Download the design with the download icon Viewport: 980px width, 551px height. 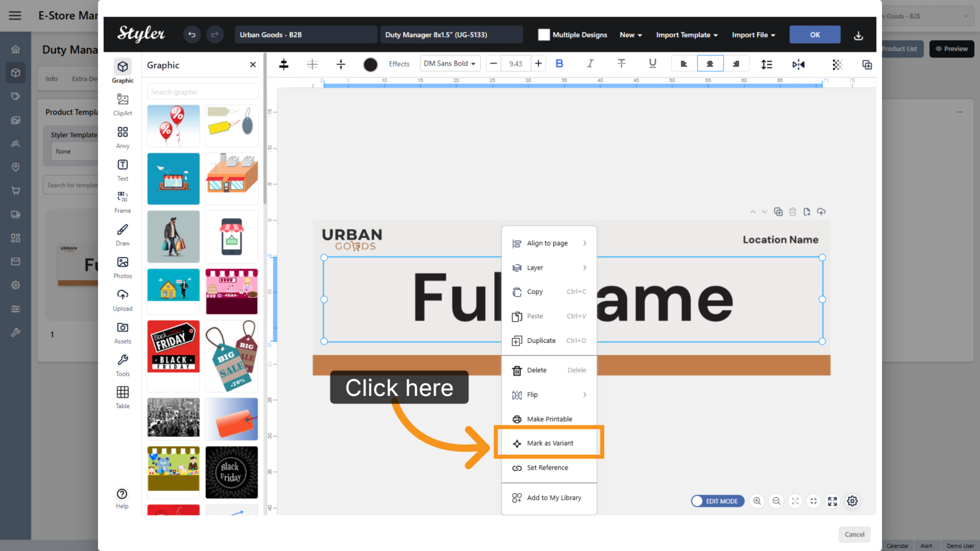(858, 36)
